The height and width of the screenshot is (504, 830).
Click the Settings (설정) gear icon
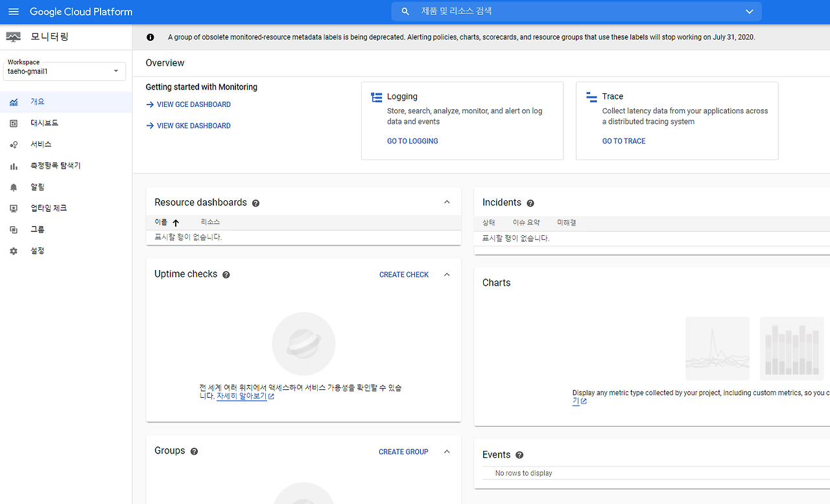coord(14,251)
